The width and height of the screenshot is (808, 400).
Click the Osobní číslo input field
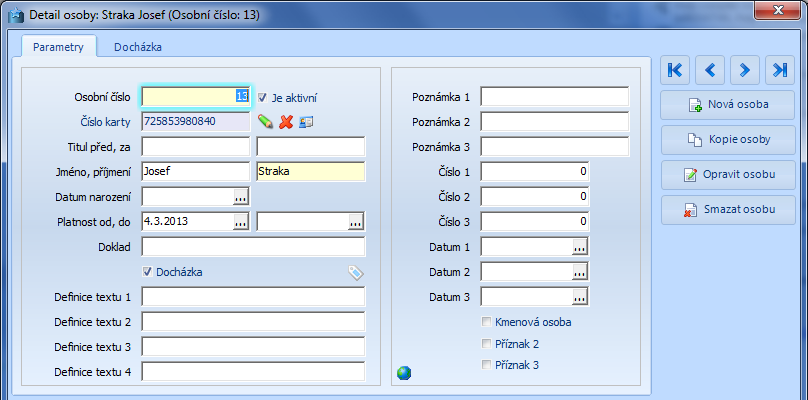click(196, 96)
